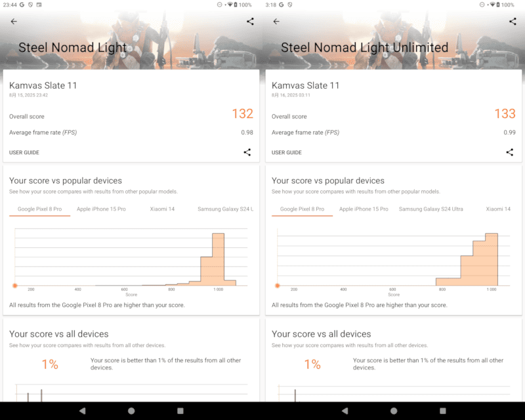Viewport: 525px width, 420px height.
Task: Tap tallest histogram bar in Unlimited comparison chart
Action: [491, 259]
